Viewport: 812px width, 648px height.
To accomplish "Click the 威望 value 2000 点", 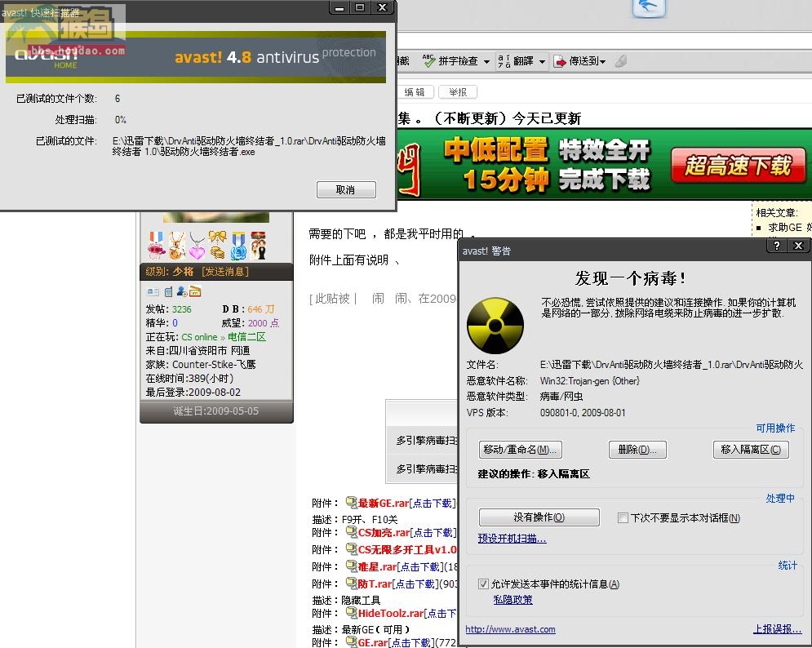I will (263, 322).
